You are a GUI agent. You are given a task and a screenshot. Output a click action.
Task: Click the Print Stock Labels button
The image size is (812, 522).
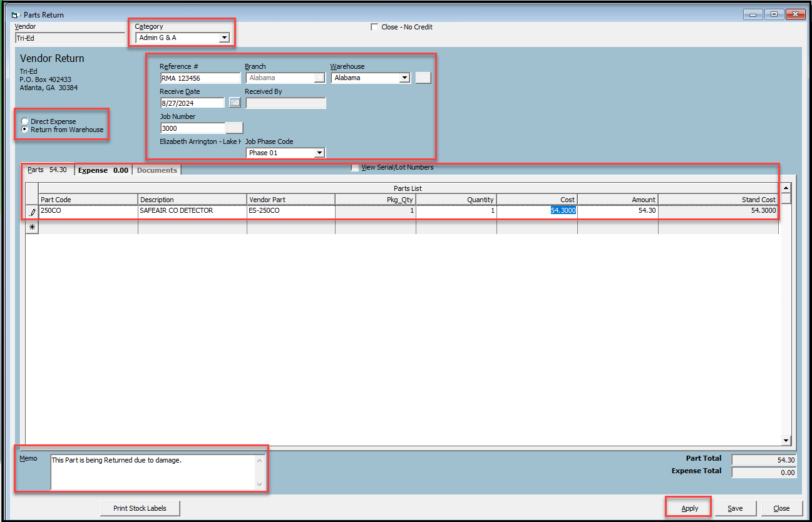click(x=140, y=508)
